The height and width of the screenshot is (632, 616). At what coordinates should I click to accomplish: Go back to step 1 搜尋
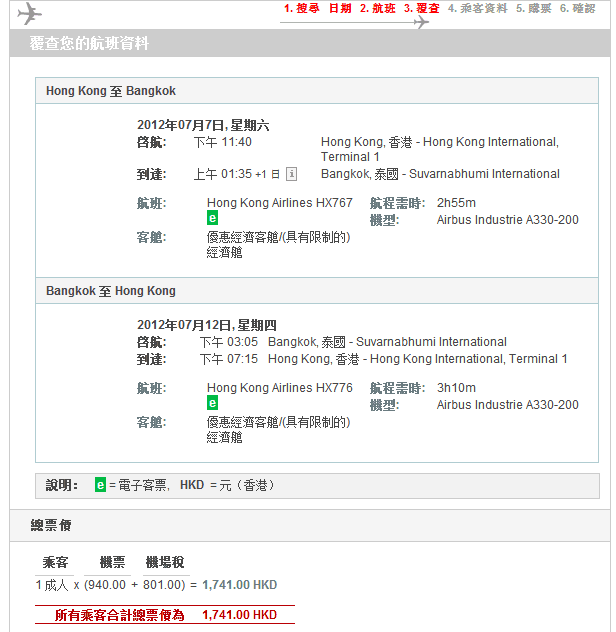click(302, 8)
